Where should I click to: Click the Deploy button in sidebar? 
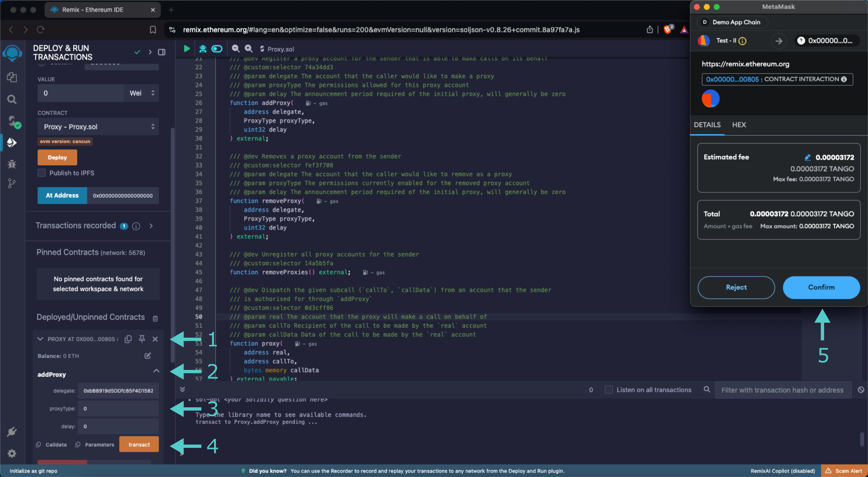[x=57, y=157]
